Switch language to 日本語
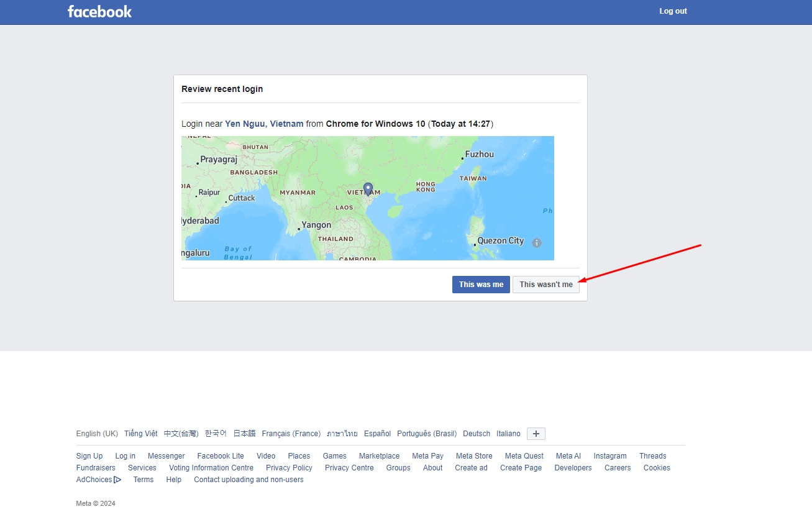This screenshot has height=512, width=812. (x=244, y=434)
